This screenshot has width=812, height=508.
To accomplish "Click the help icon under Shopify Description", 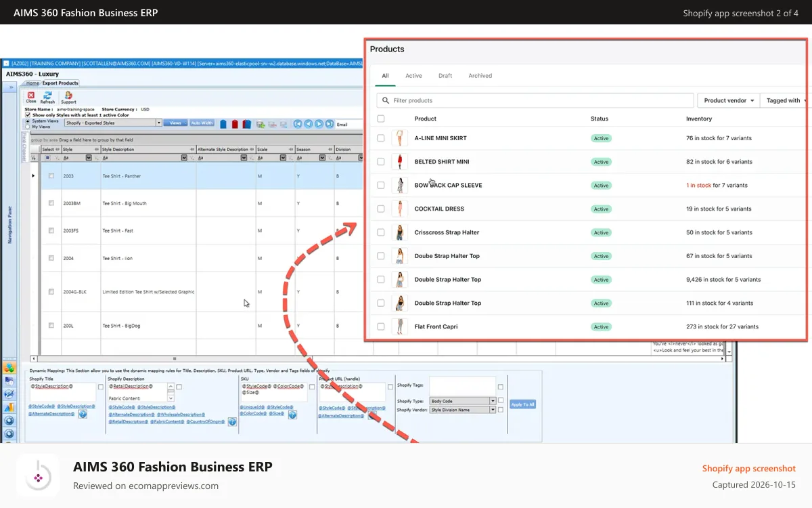I will (232, 421).
